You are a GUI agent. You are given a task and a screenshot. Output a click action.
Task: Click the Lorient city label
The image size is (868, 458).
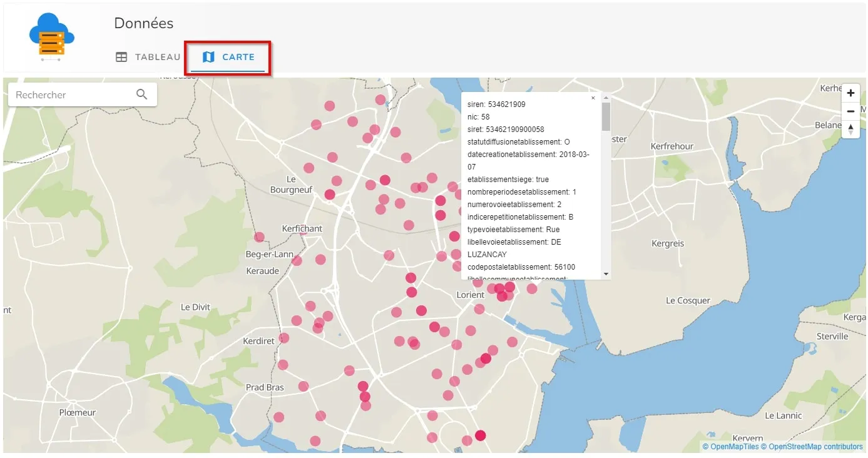coord(471,295)
